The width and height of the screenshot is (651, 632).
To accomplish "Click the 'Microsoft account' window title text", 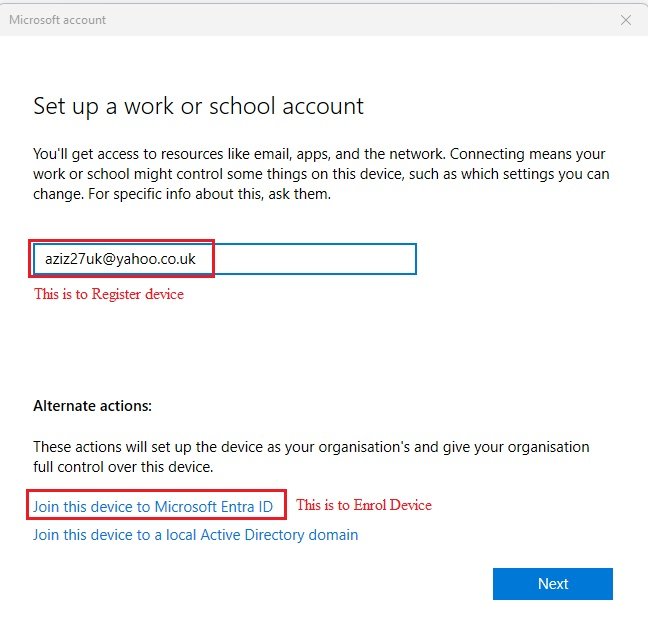I will [57, 20].
